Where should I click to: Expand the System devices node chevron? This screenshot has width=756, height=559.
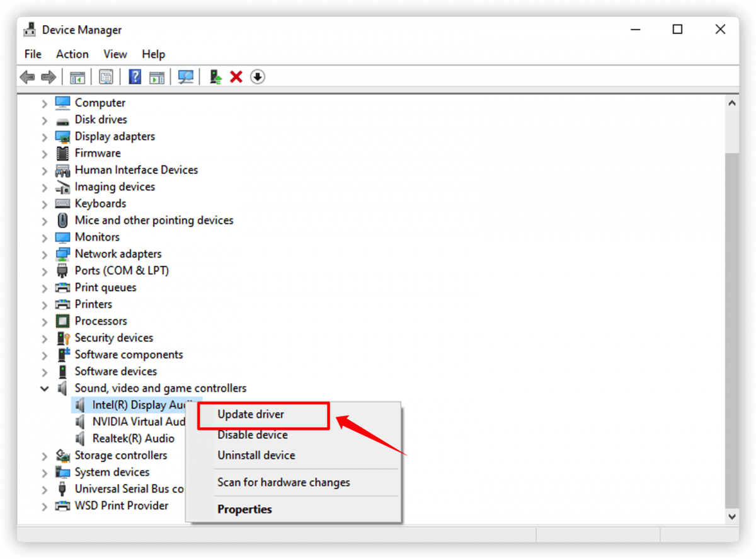tap(44, 473)
